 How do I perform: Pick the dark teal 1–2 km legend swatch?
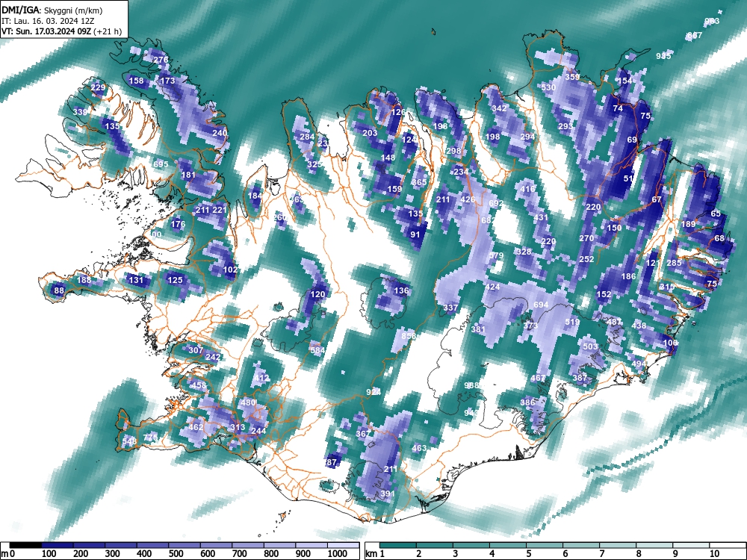coord(398,545)
